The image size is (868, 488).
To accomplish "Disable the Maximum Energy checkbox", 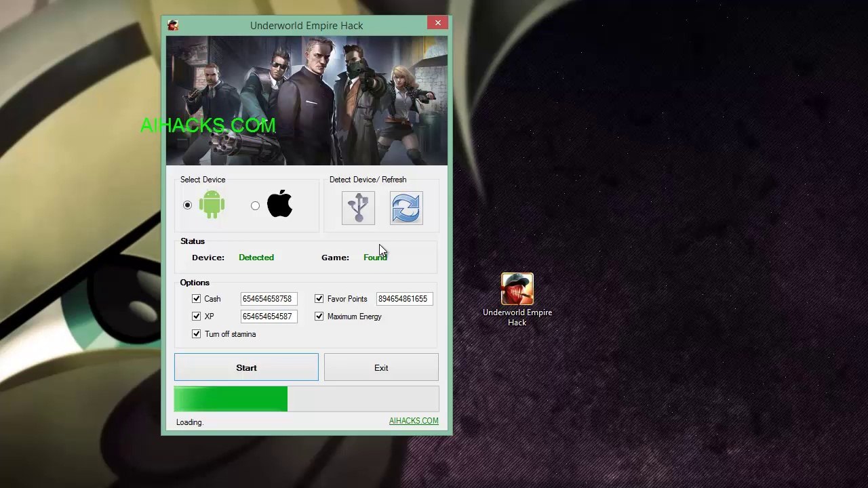I will click(x=319, y=317).
